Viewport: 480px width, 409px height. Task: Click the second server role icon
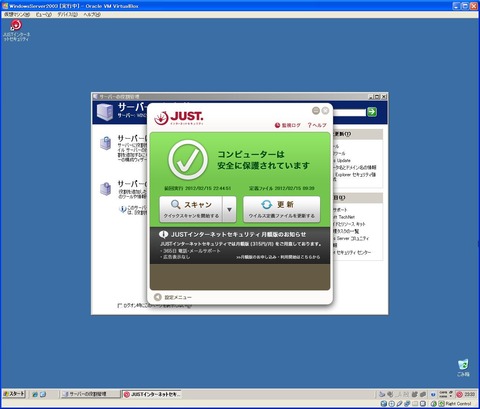[106, 189]
